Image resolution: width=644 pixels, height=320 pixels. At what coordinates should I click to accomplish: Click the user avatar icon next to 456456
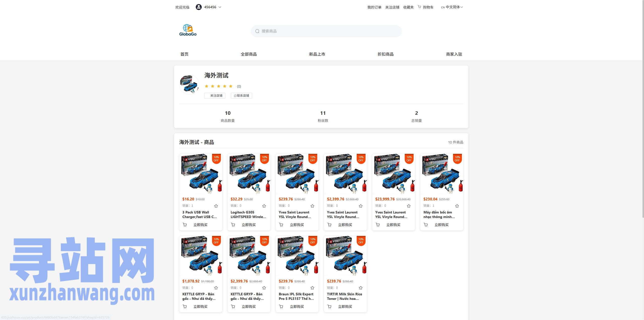click(198, 7)
